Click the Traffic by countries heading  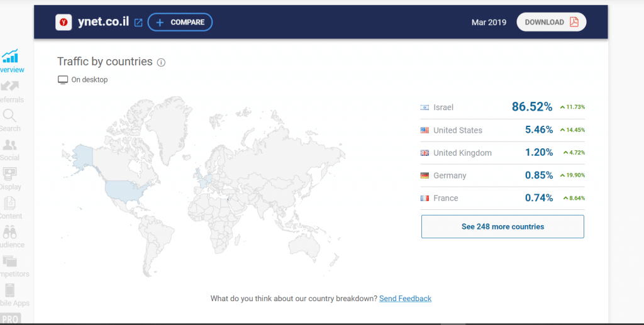coord(105,62)
